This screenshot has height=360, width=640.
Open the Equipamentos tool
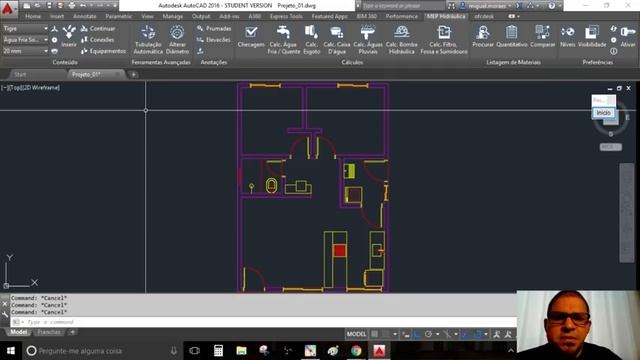point(103,51)
